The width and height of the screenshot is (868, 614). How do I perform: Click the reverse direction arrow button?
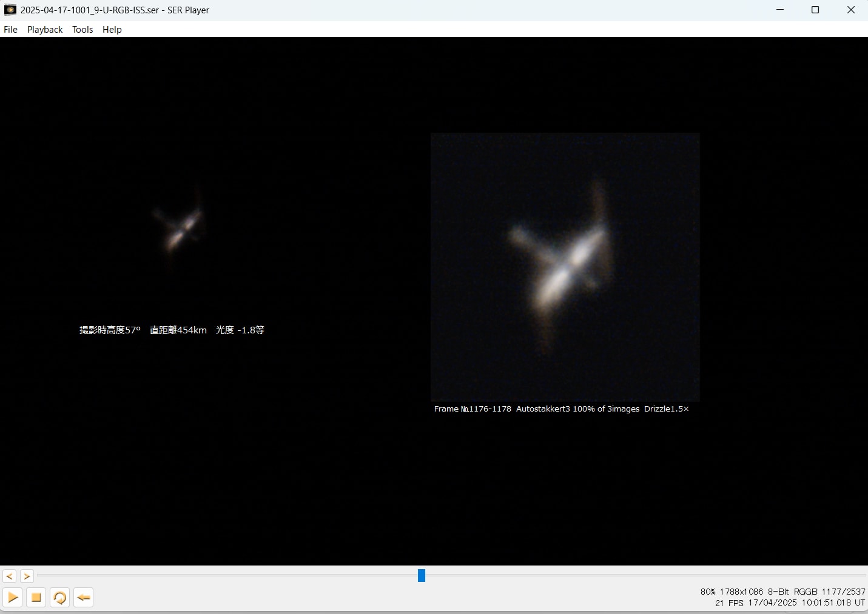pyautogui.click(x=84, y=598)
